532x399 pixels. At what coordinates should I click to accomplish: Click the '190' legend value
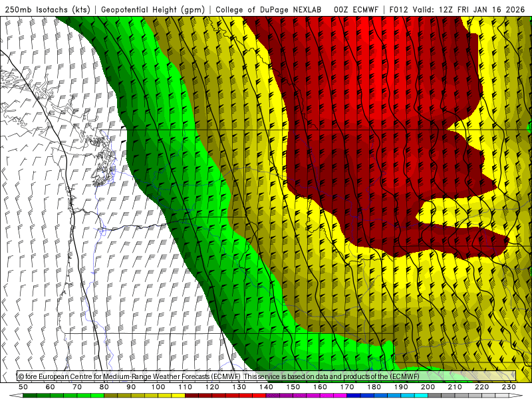(x=401, y=387)
